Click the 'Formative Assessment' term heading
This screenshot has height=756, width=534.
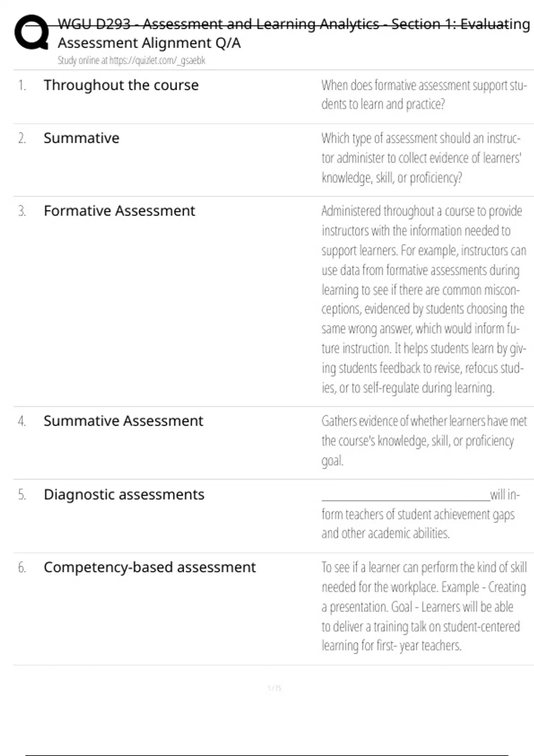coord(119,211)
